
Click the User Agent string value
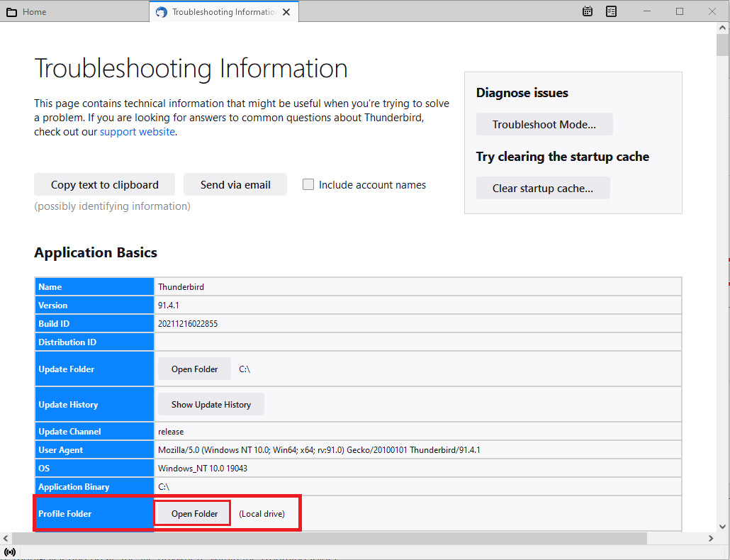coord(319,449)
